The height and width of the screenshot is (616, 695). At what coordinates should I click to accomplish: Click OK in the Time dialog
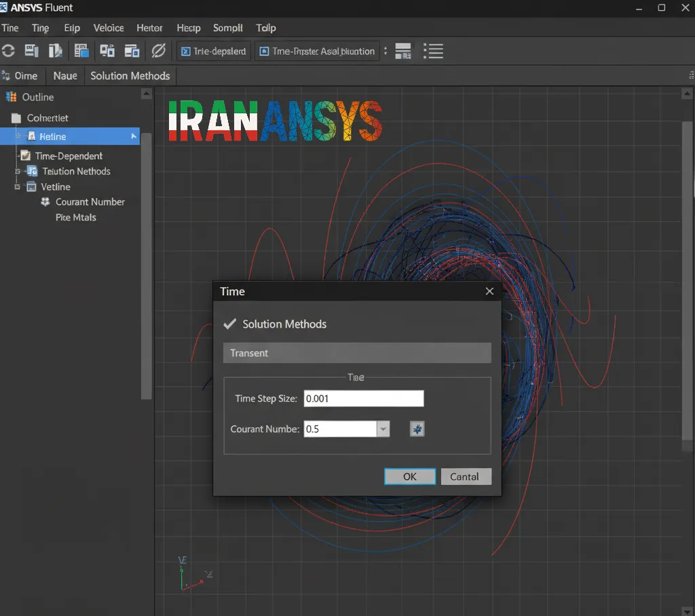[410, 476]
